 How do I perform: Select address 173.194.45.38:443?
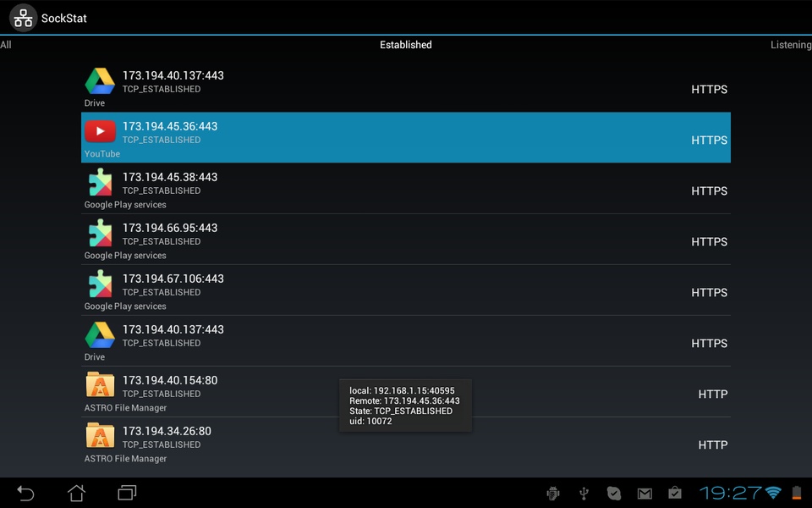pyautogui.click(x=170, y=177)
